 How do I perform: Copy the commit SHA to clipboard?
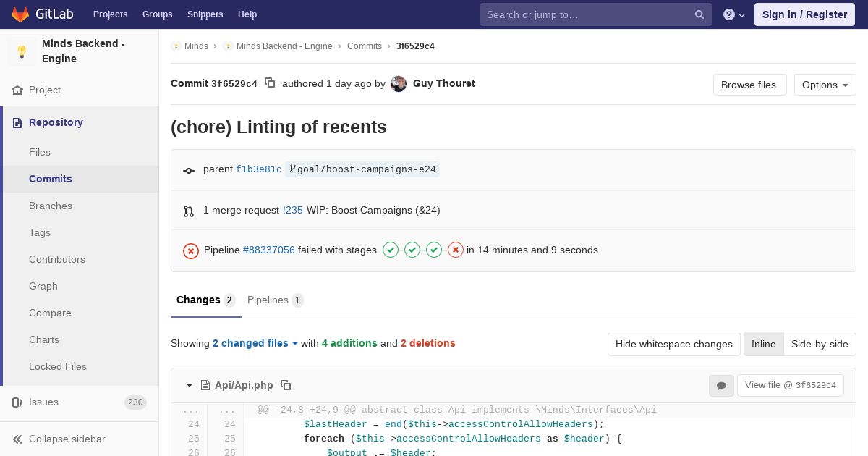[270, 83]
